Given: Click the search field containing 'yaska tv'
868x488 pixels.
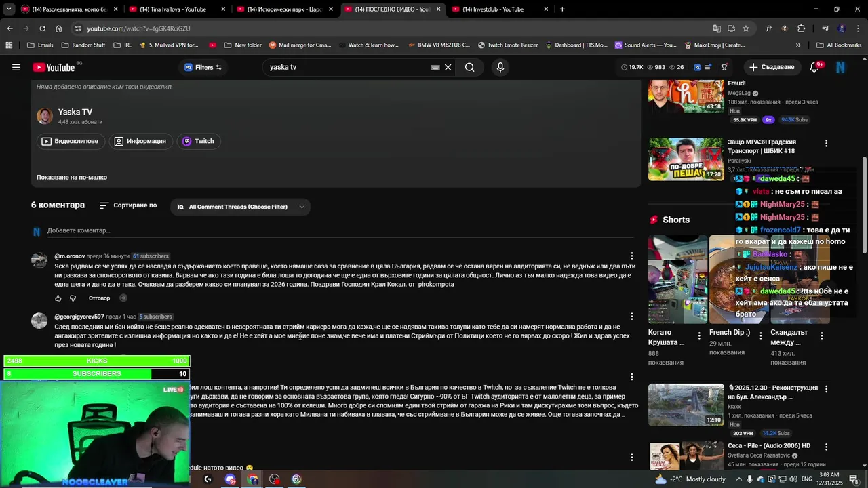Looking at the screenshot, I should tap(348, 67).
